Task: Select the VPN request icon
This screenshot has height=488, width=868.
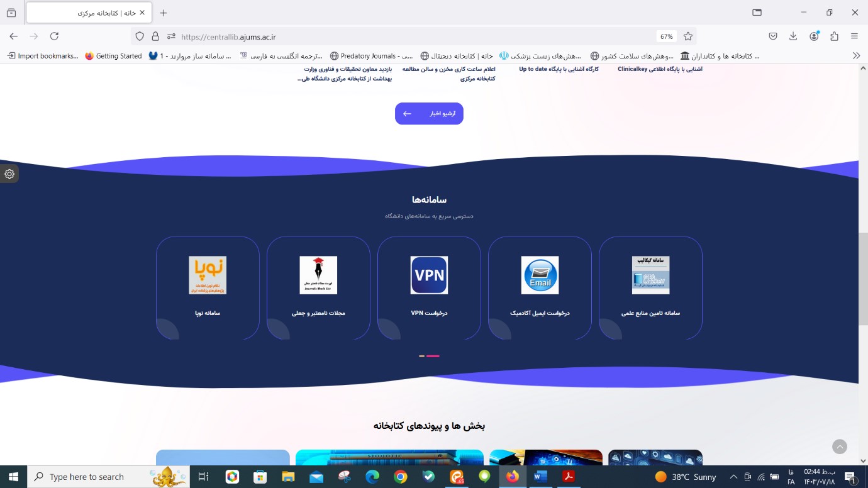Action: (x=429, y=275)
